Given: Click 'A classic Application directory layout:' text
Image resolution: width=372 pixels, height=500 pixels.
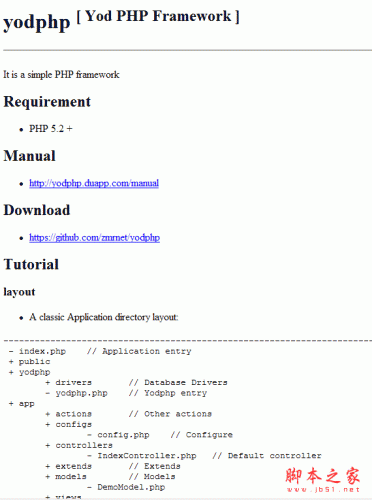Looking at the screenshot, I should (x=104, y=317).
